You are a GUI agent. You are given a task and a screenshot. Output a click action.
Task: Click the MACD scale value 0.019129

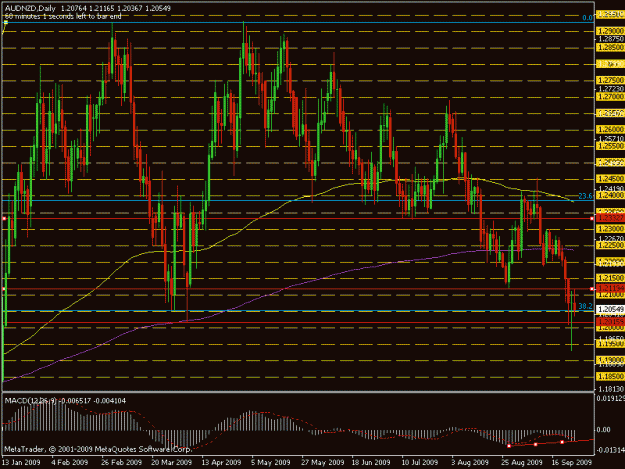pos(611,398)
